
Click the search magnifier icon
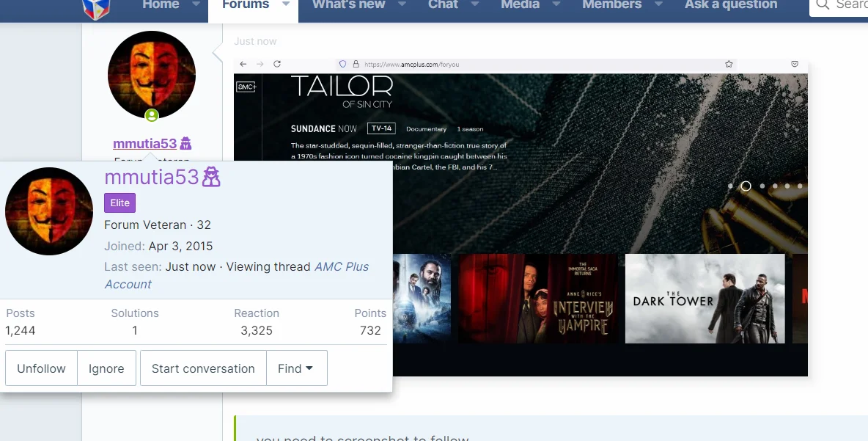tap(823, 5)
